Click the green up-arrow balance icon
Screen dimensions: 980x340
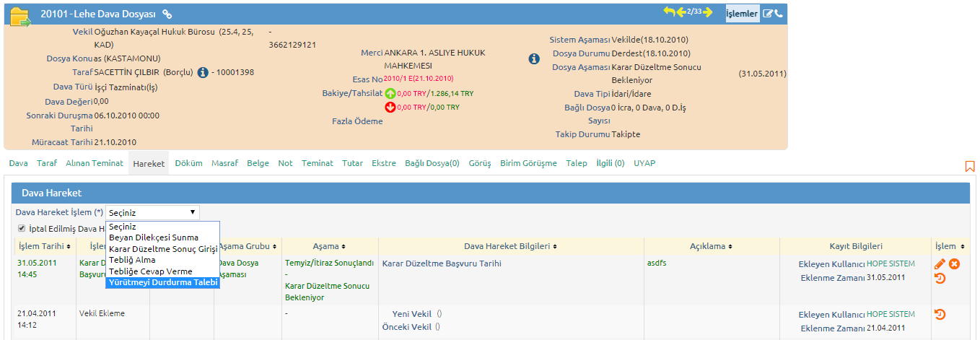pyautogui.click(x=390, y=93)
